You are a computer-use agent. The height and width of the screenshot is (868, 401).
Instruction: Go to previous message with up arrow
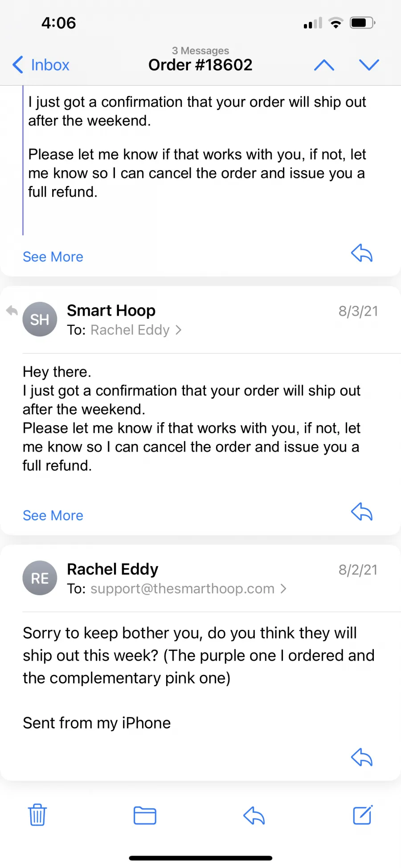[324, 65]
